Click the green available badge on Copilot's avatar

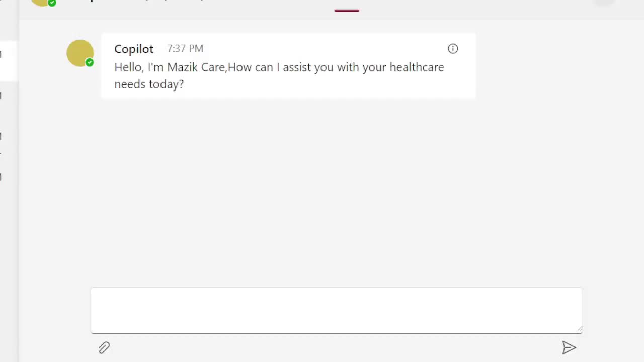point(89,62)
